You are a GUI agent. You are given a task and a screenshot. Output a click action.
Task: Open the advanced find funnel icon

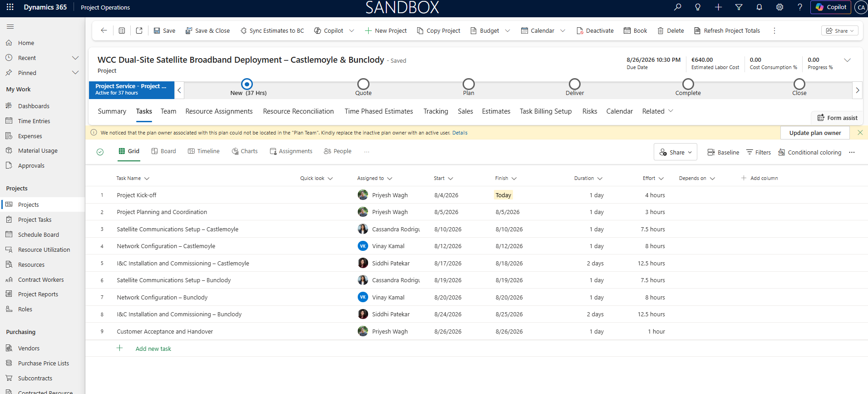739,7
